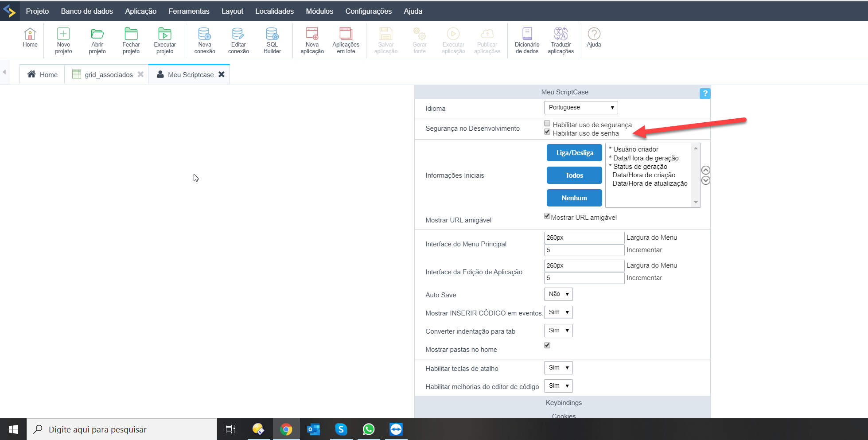The width and height of the screenshot is (868, 440).
Task: Move selected item down in Informações Iniciais
Action: (706, 180)
